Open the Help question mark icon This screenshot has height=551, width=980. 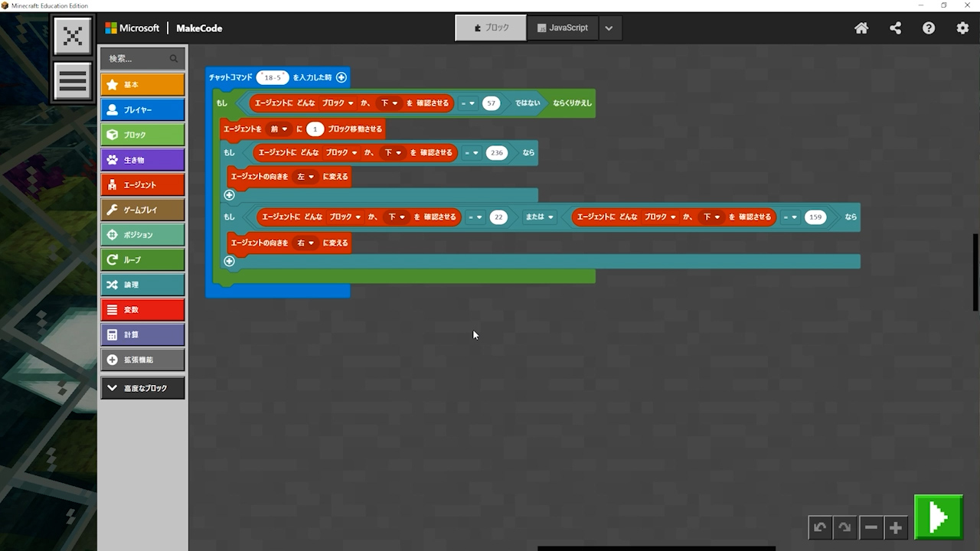coord(929,28)
